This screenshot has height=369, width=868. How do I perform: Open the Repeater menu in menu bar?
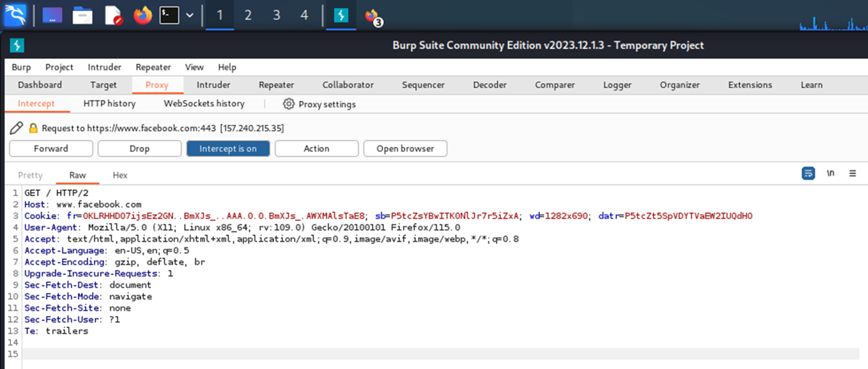(153, 67)
